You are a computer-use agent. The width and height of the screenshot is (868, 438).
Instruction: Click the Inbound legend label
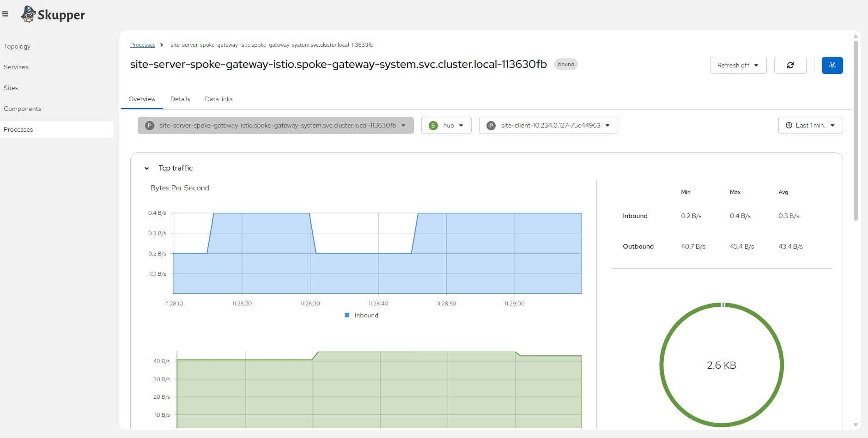pyautogui.click(x=366, y=315)
